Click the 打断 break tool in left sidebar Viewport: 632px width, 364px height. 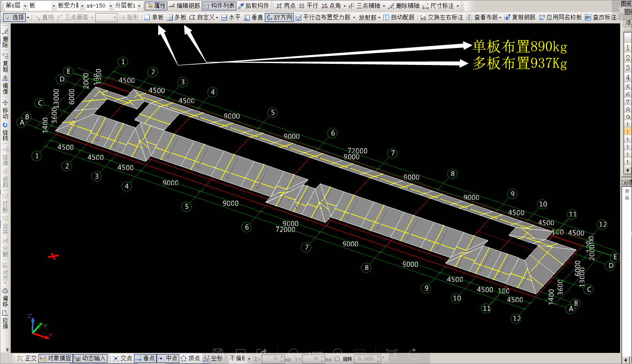point(5,203)
